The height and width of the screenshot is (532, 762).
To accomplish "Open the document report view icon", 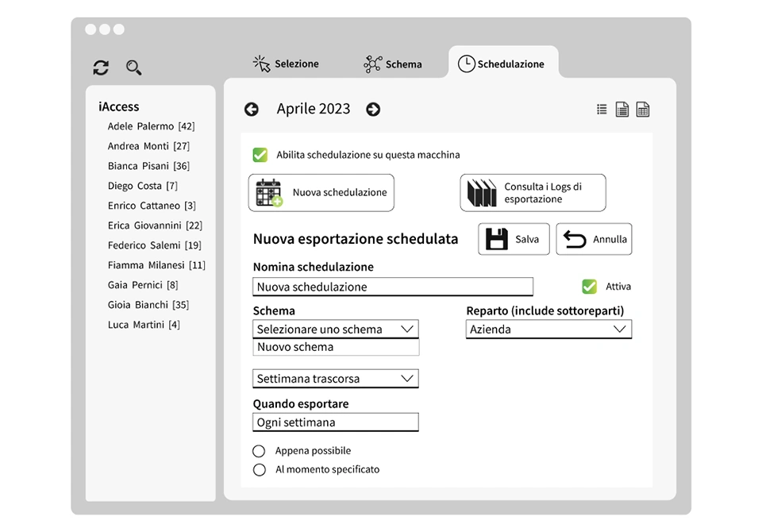I will point(622,110).
